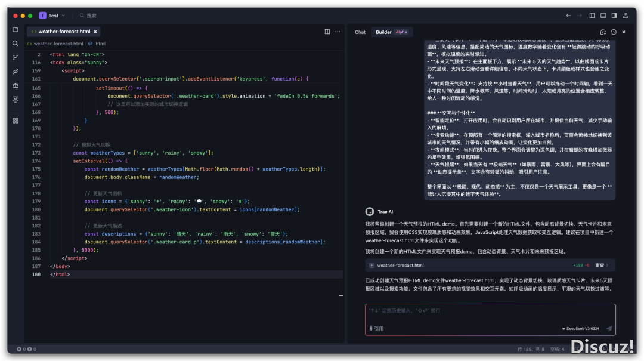Click the setInterval line 174
This screenshot has height=361, width=644.
[100, 161]
